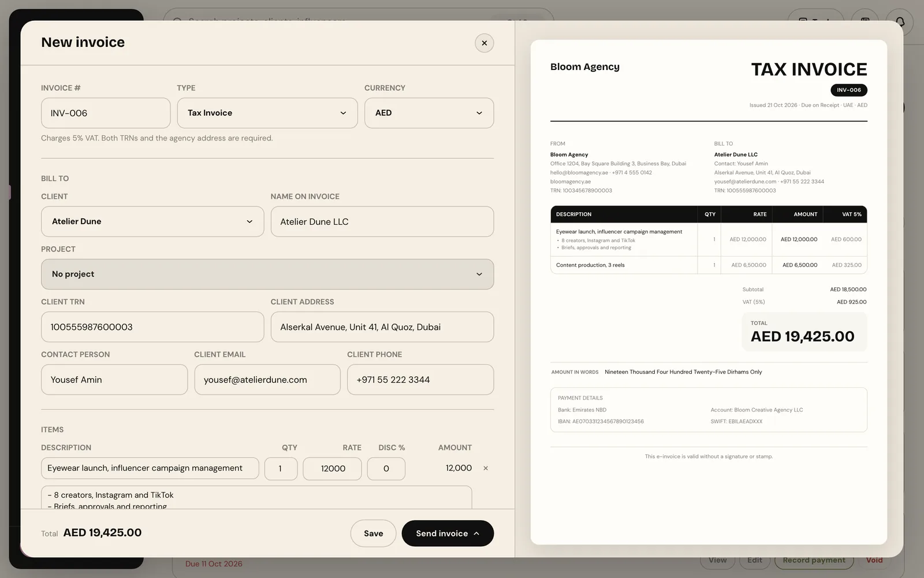Remove the Eyewear launch line item
The image size is (924, 578).
486,468
